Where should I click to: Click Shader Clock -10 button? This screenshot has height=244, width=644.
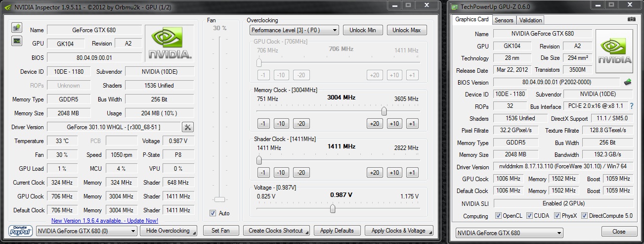click(x=281, y=173)
